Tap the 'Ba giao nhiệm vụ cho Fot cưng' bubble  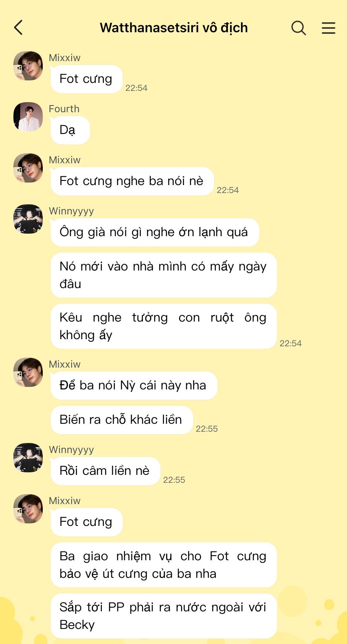pyautogui.click(x=163, y=565)
